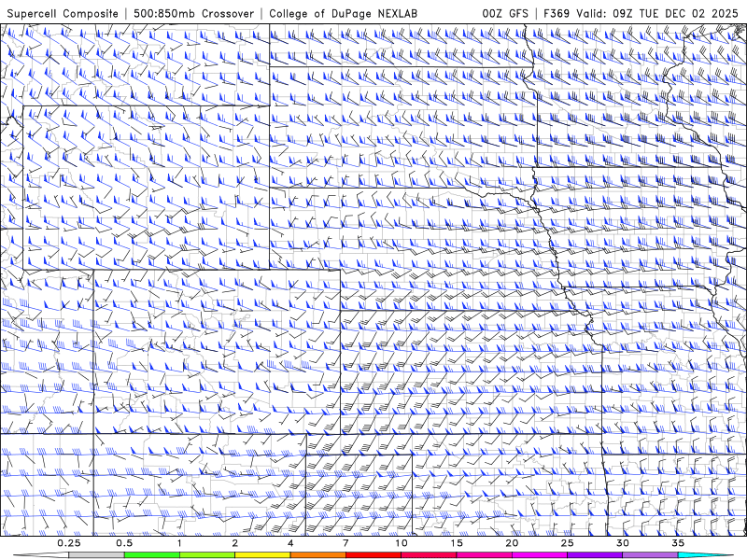This screenshot has width=747, height=560.
Task: Click the F369 Valid: 09Z TUE DEC 02 2025 text
Action: point(641,13)
